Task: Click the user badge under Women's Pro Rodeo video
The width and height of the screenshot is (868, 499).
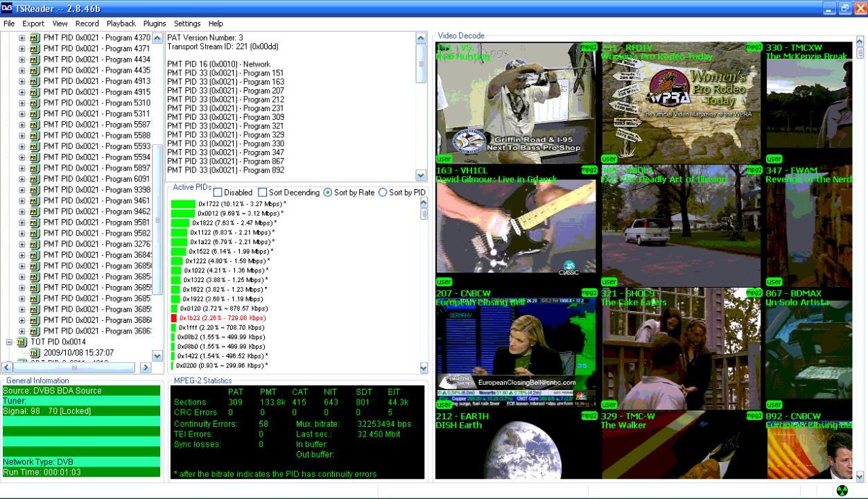Action: (609, 159)
